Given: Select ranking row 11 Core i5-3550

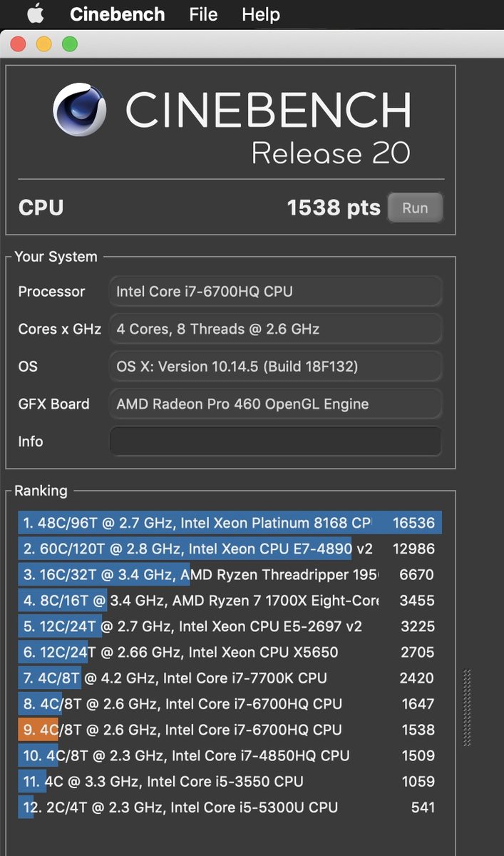Looking at the screenshot, I should point(230,781).
